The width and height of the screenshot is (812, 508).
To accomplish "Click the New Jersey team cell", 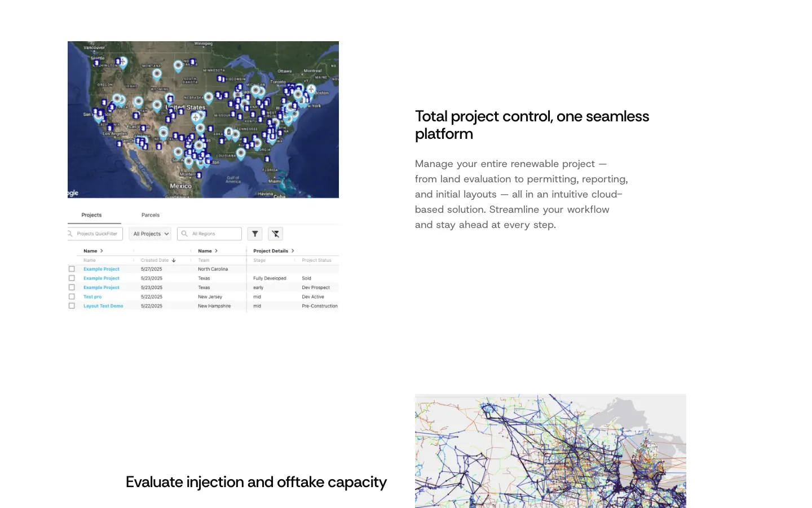I will 210,296.
